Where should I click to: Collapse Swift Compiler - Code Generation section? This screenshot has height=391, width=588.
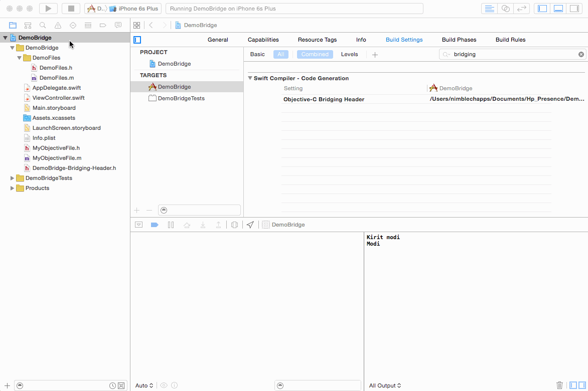[x=250, y=78]
